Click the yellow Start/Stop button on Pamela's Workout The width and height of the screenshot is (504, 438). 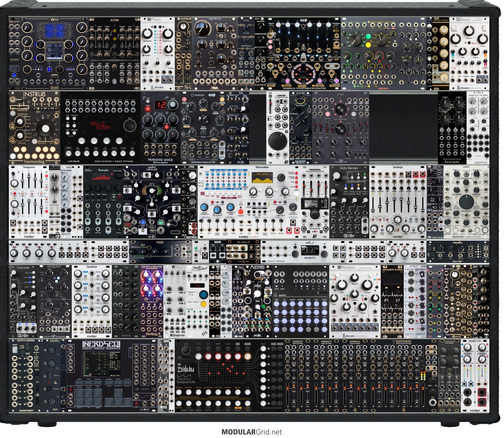tap(203, 304)
